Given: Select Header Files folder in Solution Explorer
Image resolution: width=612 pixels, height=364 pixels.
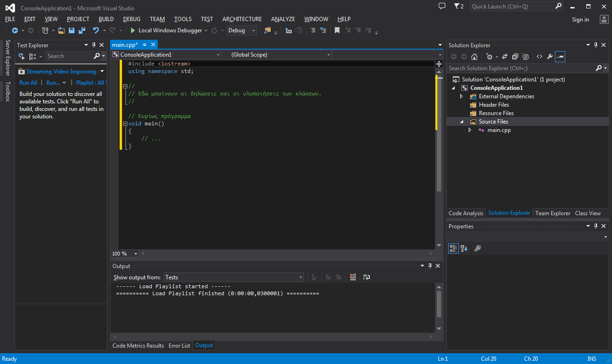Looking at the screenshot, I should [x=494, y=105].
